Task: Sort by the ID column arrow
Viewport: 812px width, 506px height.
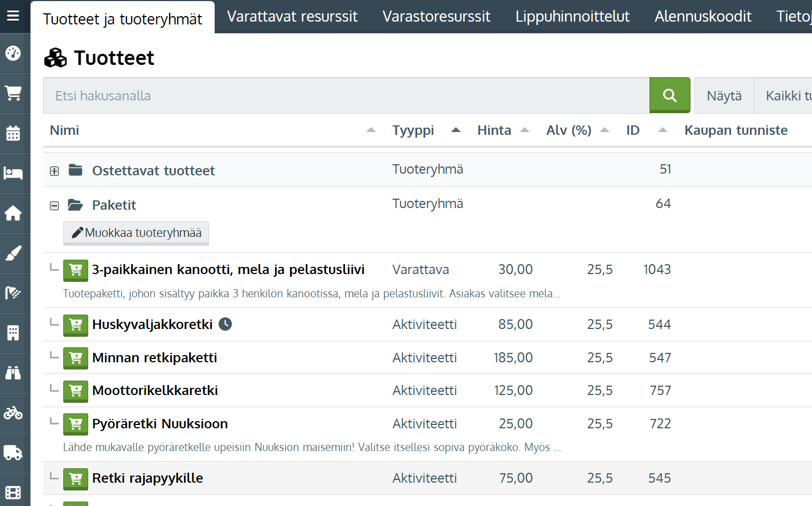Action: (x=662, y=130)
